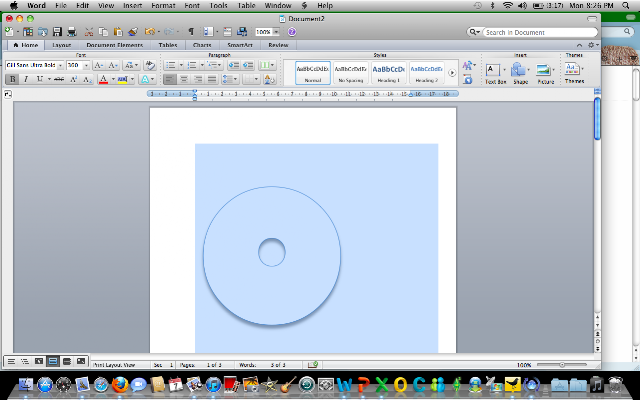Open the Change Case dropdown
640x400 pixels.
pos(131,65)
